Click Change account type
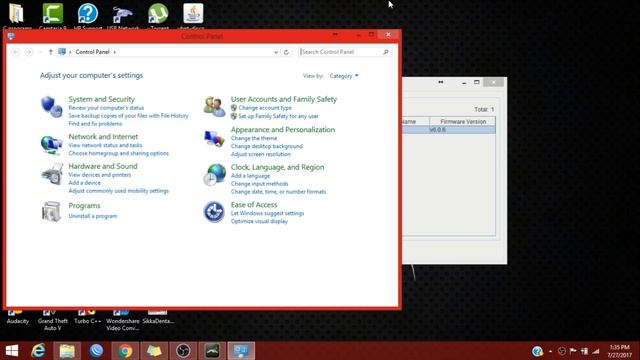The image size is (640, 360). pos(265,108)
